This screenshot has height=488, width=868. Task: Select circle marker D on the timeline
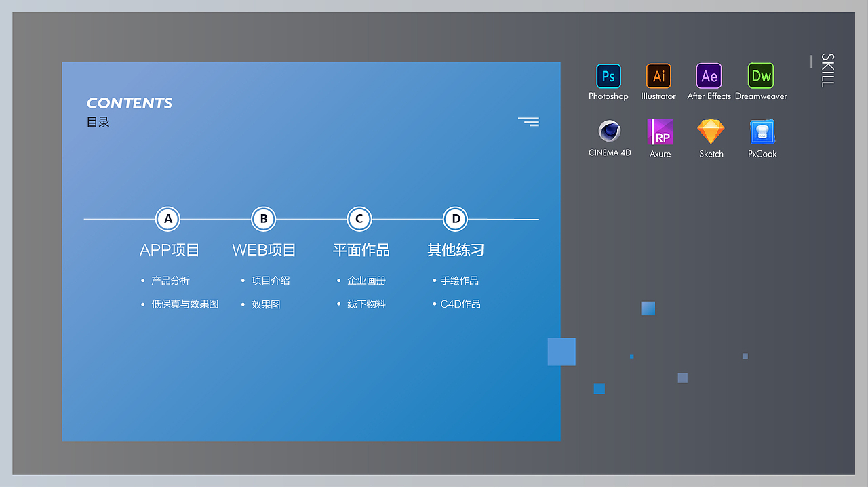(x=455, y=219)
